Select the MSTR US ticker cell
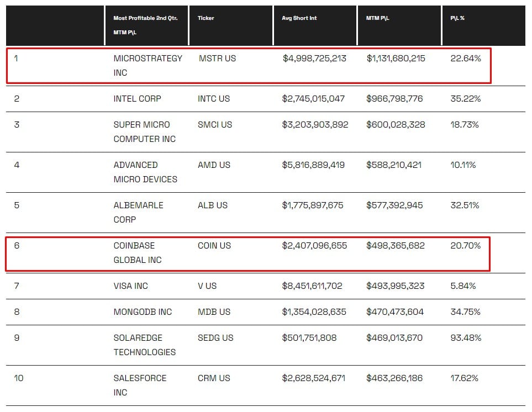The width and height of the screenshot is (532, 412). coord(217,59)
